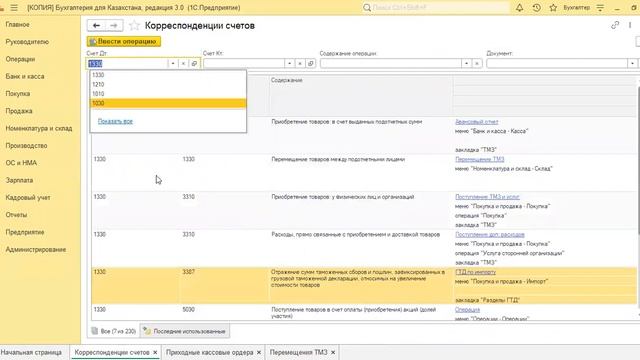This screenshot has width=640, height=360.
Task: Open Банк и касса section
Action: pyautogui.click(x=25, y=76)
